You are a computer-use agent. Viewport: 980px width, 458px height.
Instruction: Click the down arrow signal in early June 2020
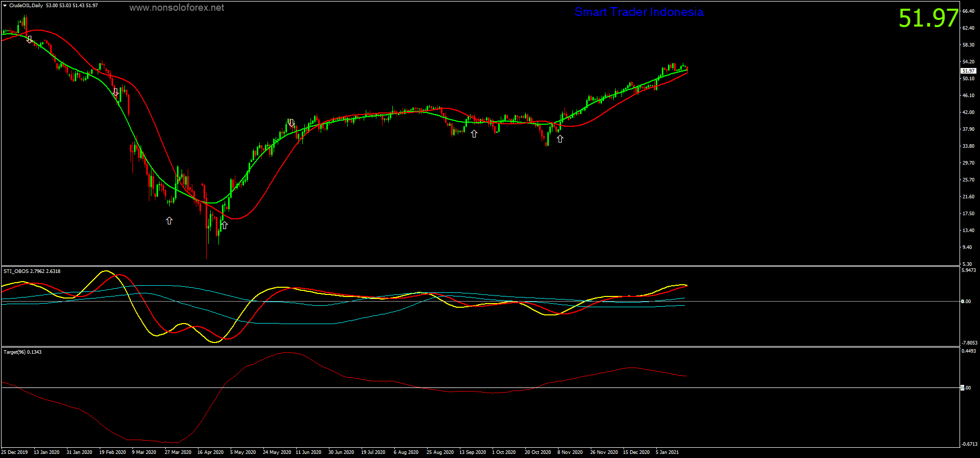coord(292,123)
